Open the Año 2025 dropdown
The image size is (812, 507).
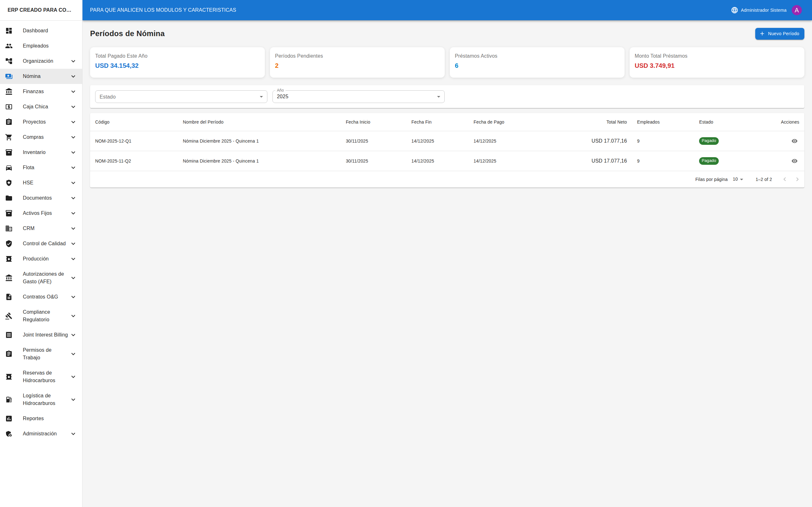coord(358,97)
